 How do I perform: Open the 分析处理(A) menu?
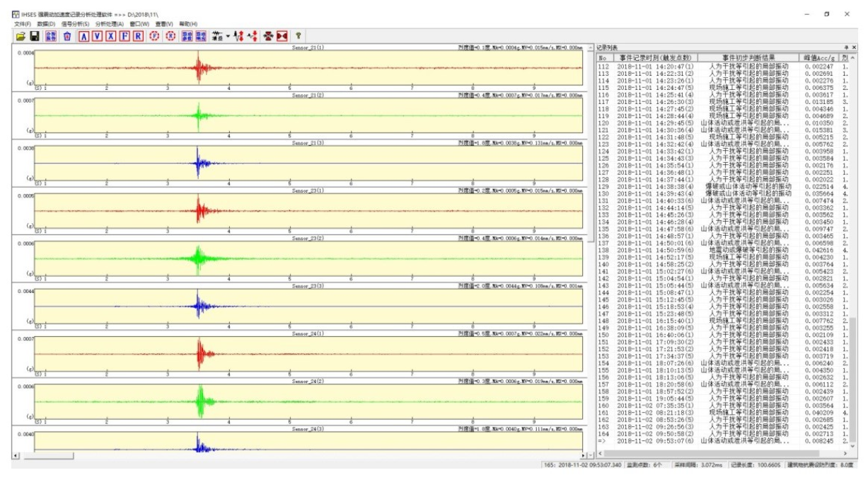coord(110,24)
